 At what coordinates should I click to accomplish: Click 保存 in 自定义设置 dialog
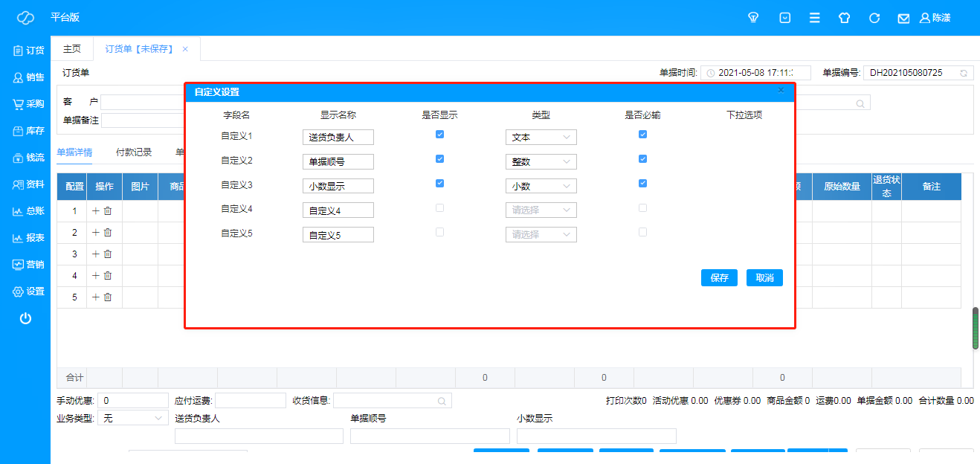click(x=719, y=278)
